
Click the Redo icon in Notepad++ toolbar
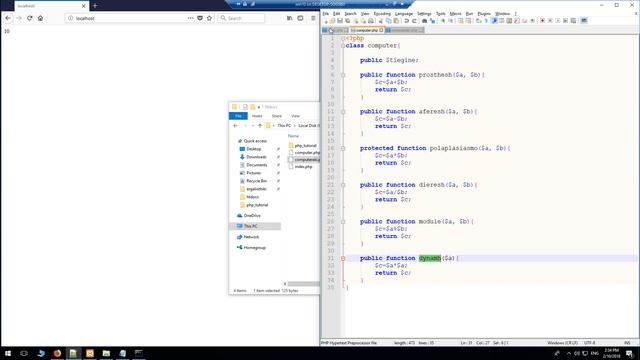tap(414, 21)
